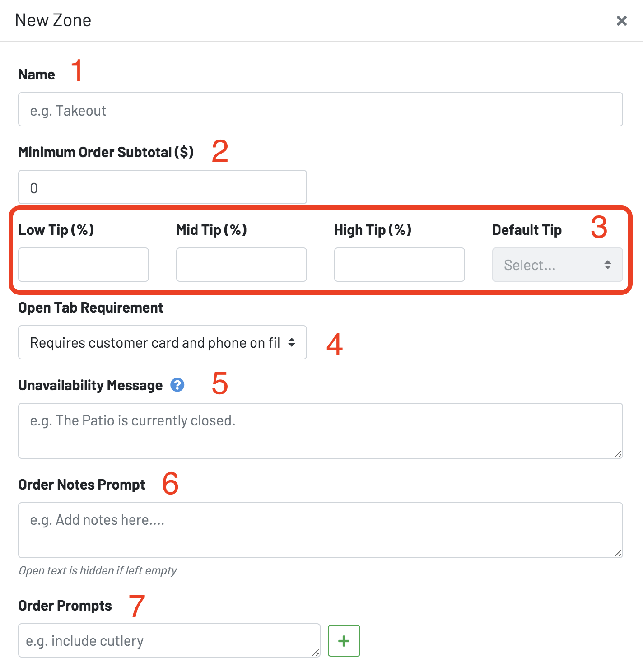Click the Unavailability Message text area

pos(321,431)
